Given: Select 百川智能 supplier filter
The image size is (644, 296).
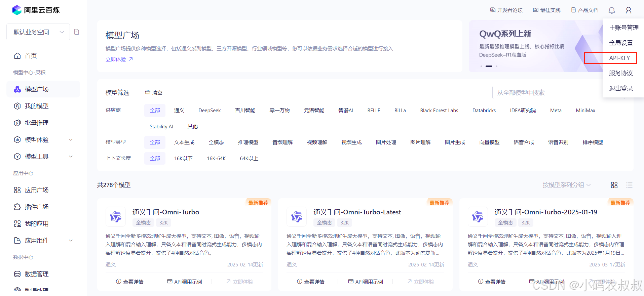Looking at the screenshot, I should tap(245, 111).
